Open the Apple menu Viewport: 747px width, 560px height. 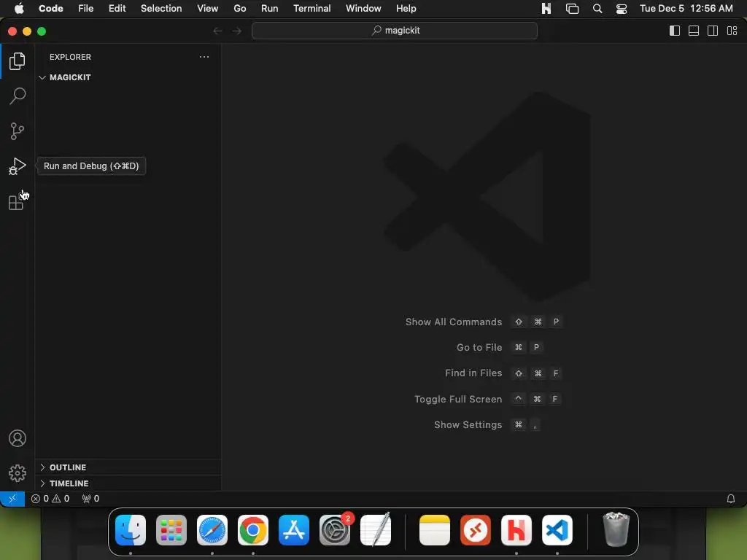pos(19,8)
